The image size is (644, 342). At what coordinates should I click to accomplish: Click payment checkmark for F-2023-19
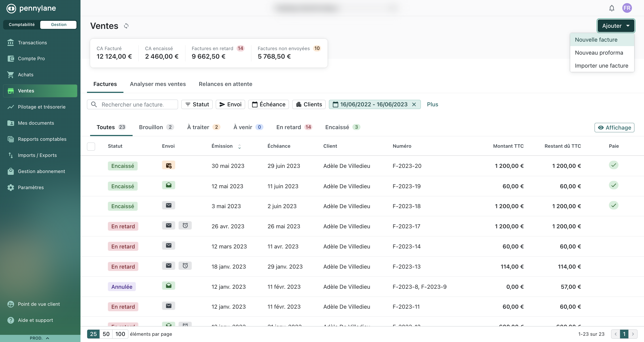pos(614,185)
